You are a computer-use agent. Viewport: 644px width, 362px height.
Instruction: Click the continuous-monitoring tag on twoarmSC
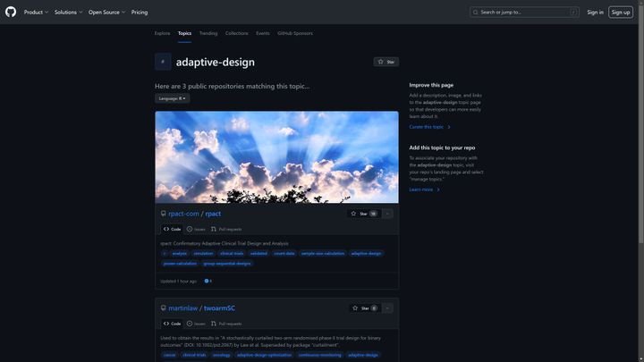coord(319,355)
